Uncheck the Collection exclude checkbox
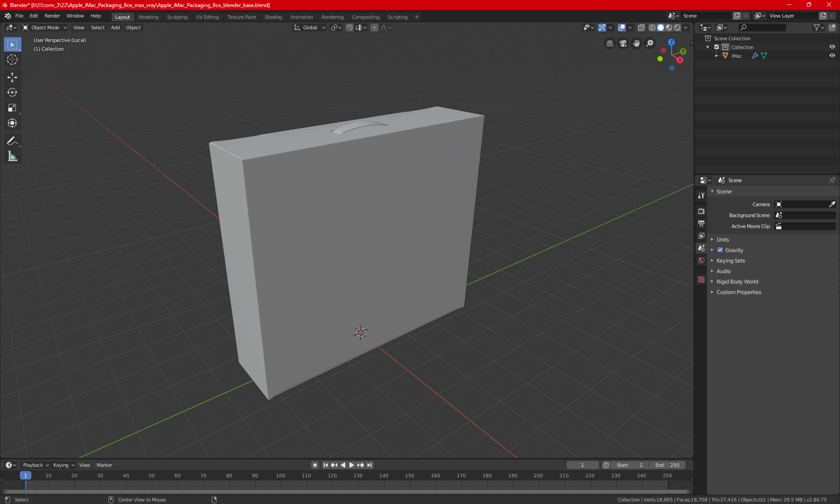 (717, 47)
